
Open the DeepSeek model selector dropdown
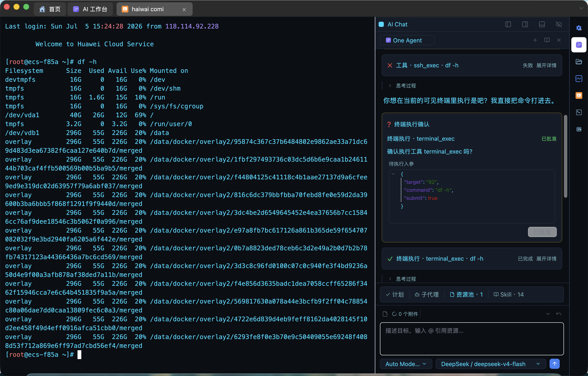point(491,364)
